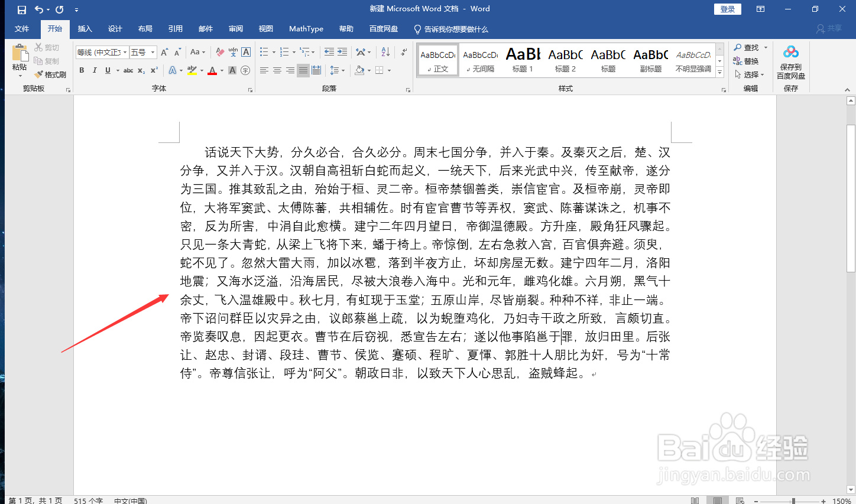
Task: Open the File (文件) tab
Action: click(22, 28)
